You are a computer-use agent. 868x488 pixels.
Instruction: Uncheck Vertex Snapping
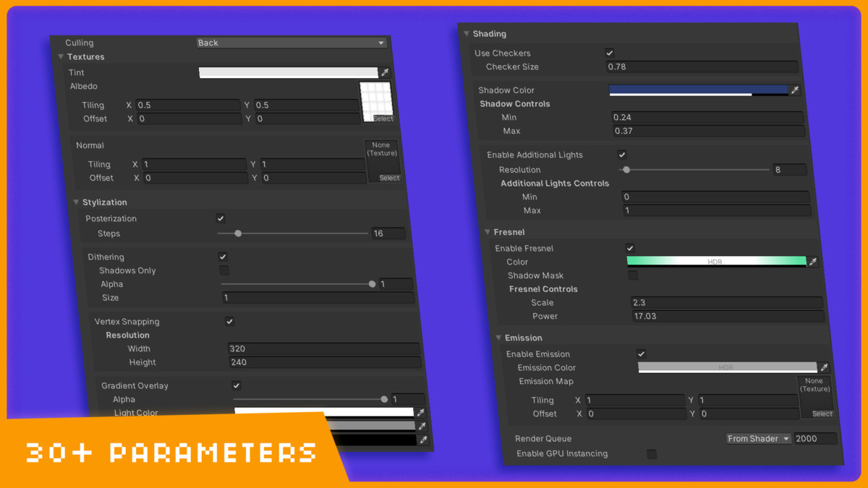pyautogui.click(x=229, y=322)
